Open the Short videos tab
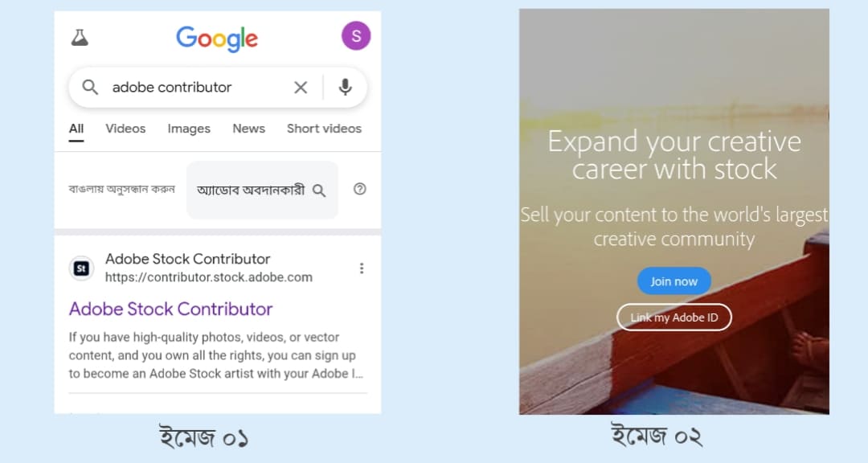This screenshot has width=868, height=463. pos(324,129)
